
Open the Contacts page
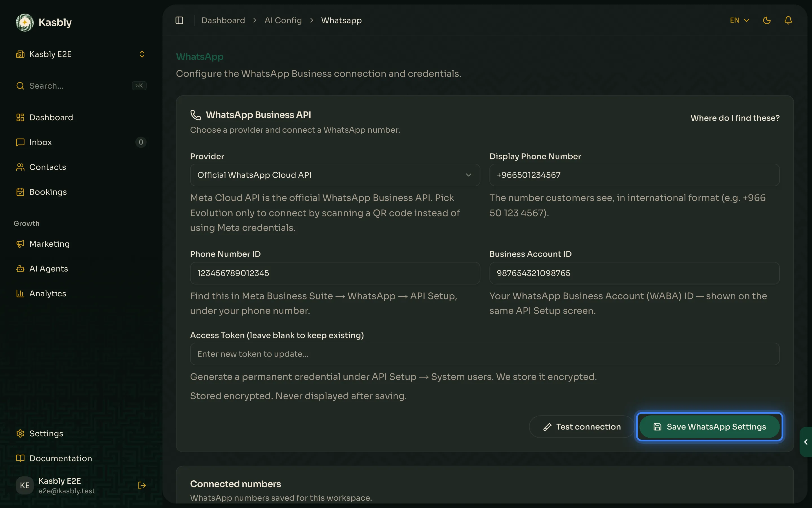(81, 167)
